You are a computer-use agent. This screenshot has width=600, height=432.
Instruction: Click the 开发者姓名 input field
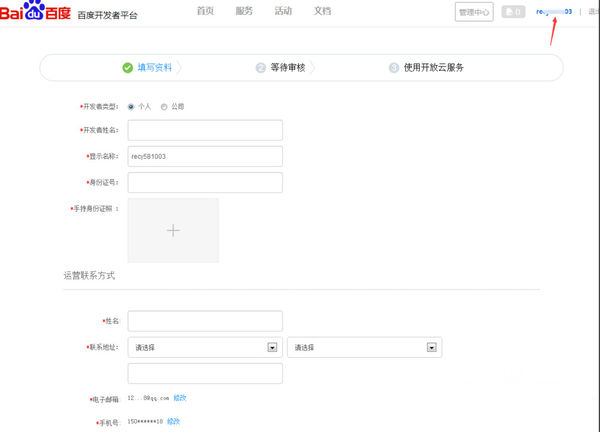pos(205,130)
